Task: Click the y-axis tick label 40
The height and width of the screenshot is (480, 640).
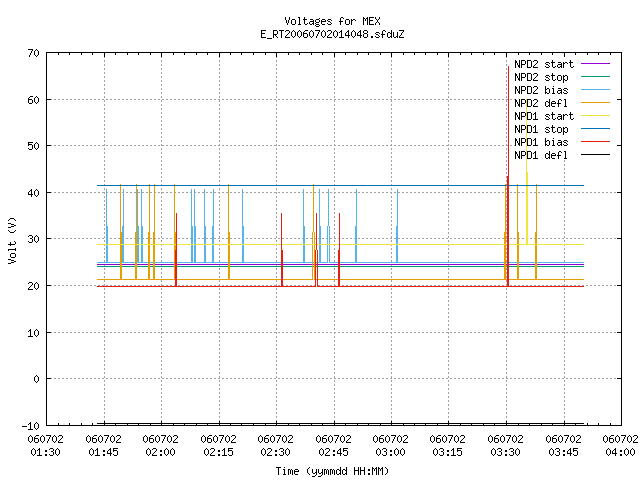Action: [33, 193]
